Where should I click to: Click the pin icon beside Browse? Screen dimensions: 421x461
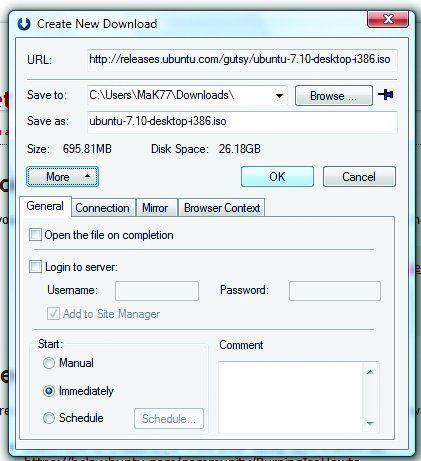386,95
